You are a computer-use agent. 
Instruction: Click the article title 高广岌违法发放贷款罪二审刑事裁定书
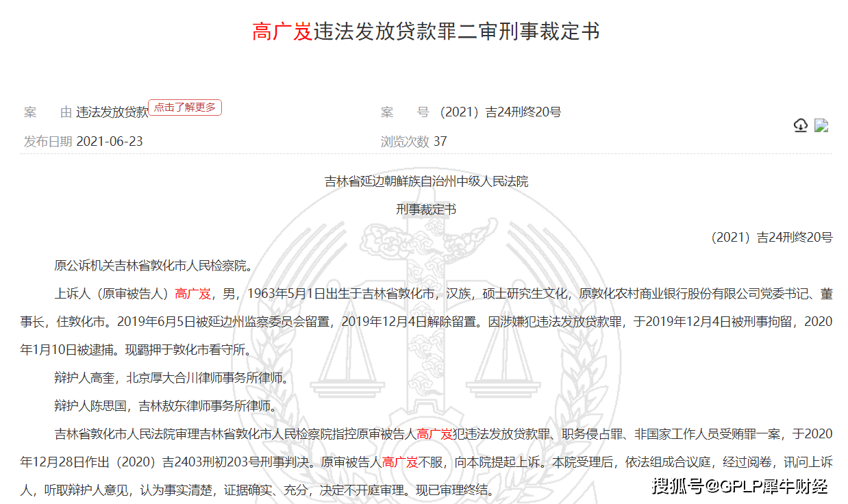click(x=424, y=29)
